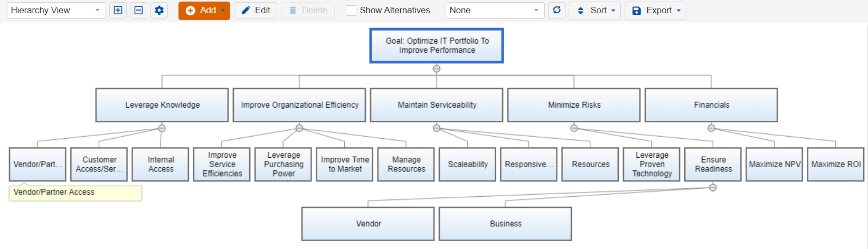Click the Financials objective node
Viewport: 868px width, 249px height.
(x=711, y=105)
